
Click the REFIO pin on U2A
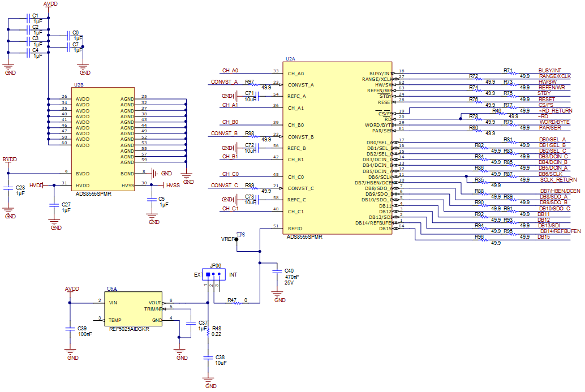[295, 229]
